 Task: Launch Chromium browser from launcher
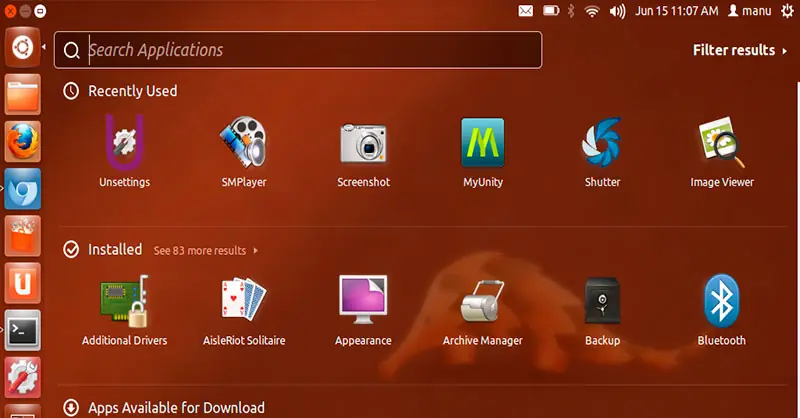point(22,189)
